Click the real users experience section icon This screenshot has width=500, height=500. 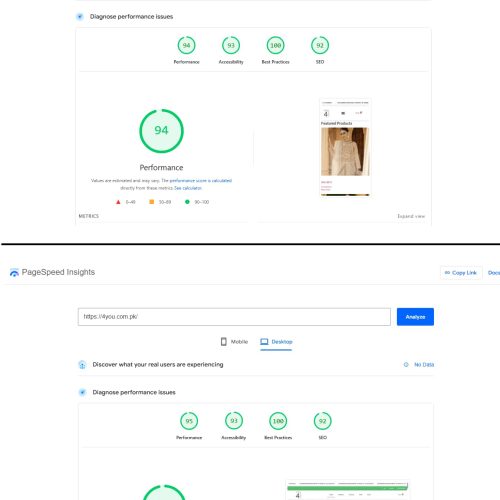coord(82,364)
